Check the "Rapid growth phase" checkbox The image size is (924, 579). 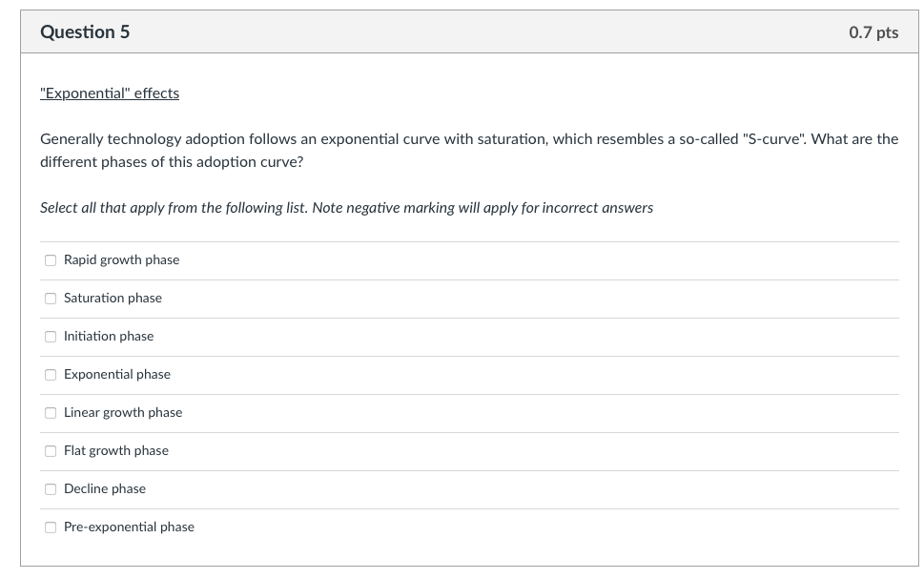point(50,260)
